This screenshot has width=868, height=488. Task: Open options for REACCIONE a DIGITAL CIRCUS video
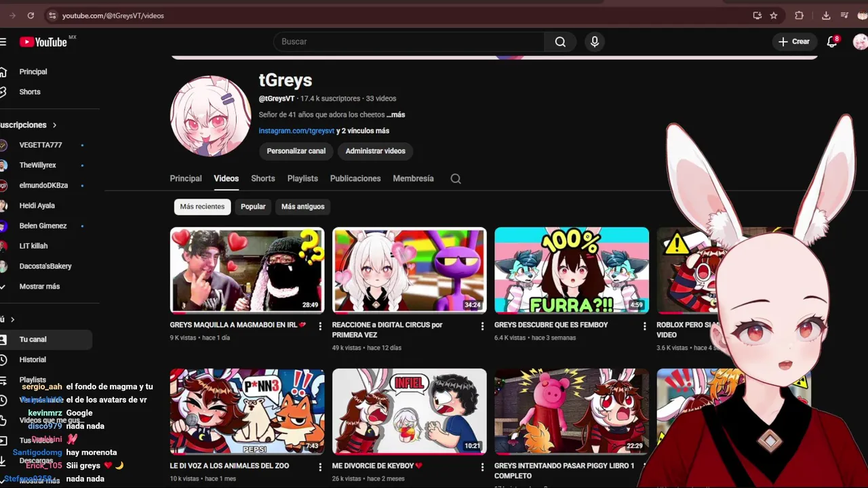(x=482, y=326)
